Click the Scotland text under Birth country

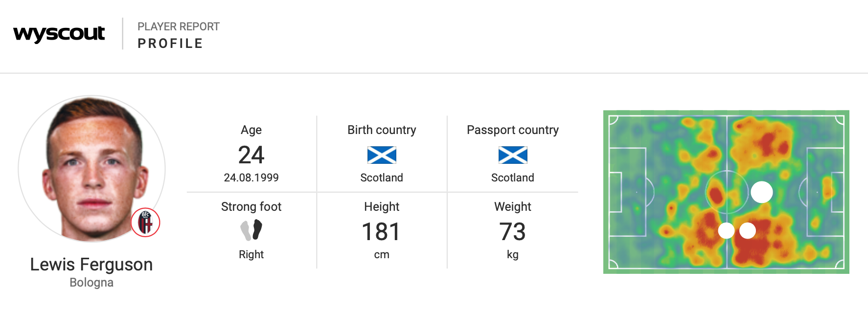(x=382, y=178)
